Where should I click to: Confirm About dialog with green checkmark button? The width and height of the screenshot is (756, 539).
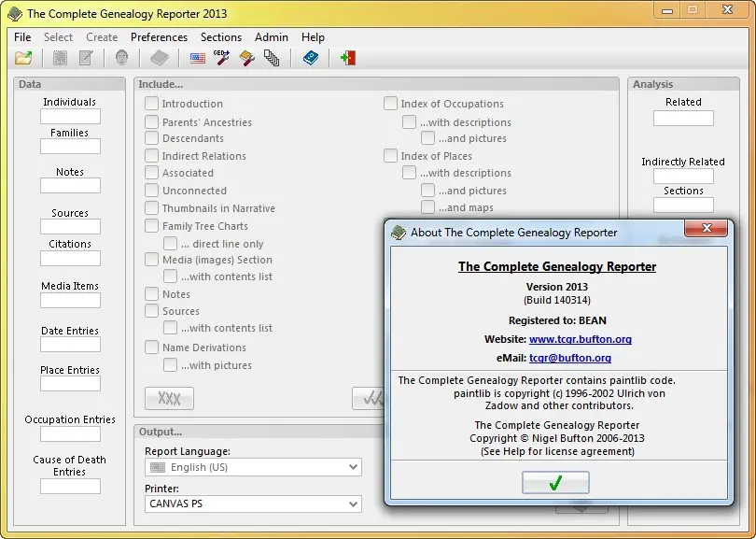pyautogui.click(x=555, y=483)
